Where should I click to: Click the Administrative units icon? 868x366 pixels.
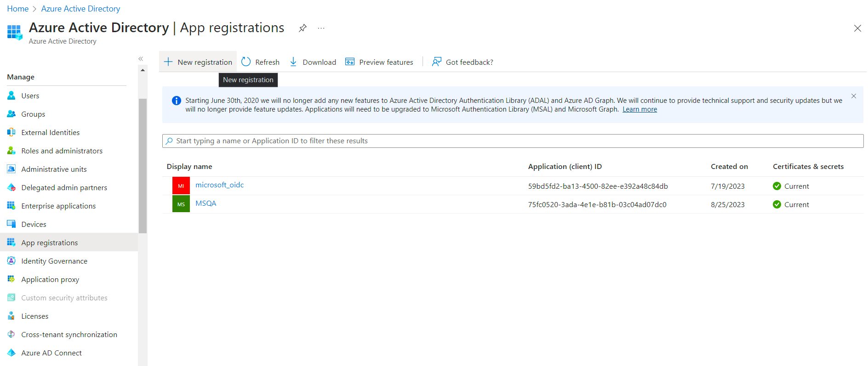pyautogui.click(x=11, y=169)
